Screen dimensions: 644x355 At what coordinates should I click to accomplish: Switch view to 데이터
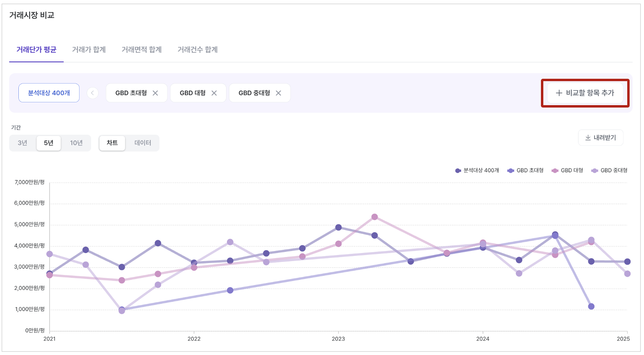(x=143, y=143)
